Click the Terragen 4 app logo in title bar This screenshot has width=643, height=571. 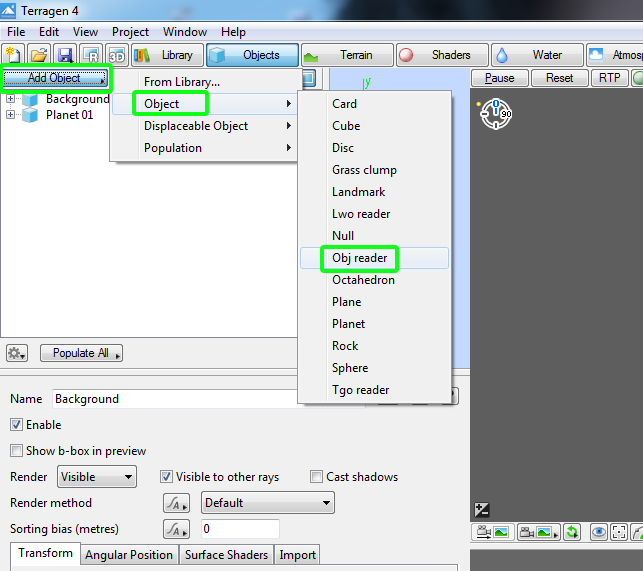coord(8,11)
